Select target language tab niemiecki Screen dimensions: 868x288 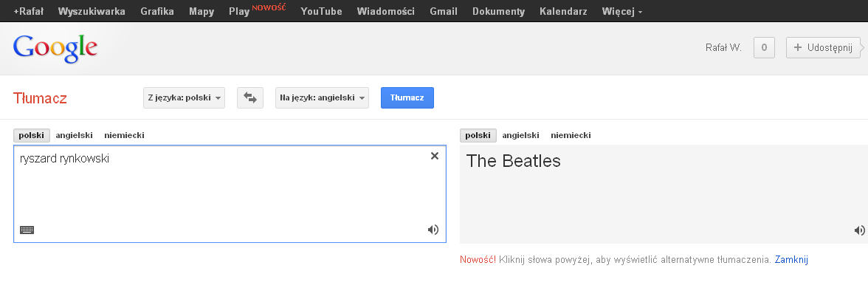pyautogui.click(x=571, y=136)
